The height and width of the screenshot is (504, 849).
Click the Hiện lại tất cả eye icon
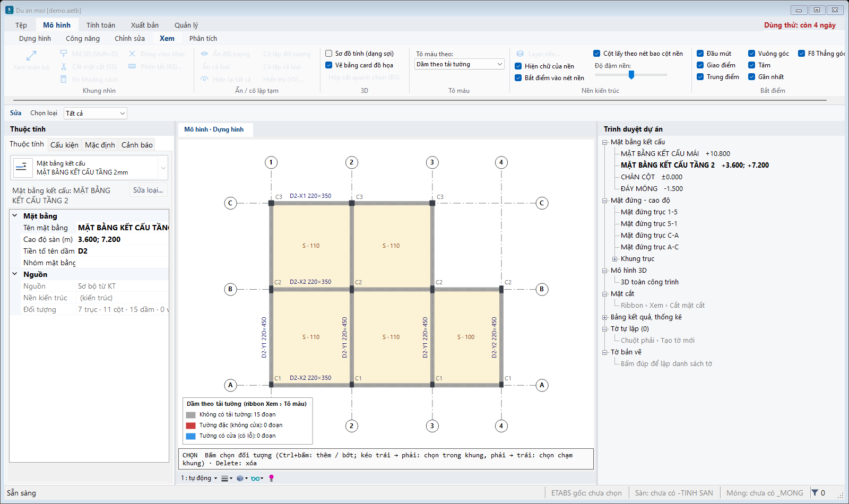(x=204, y=79)
